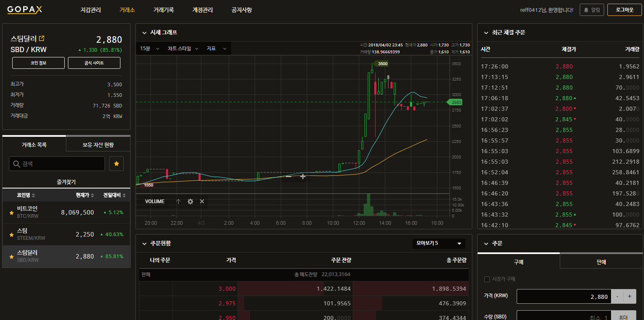Viewport: 644px width, 320px height.
Task: Sort coin list by 전일대비
Action: [114, 195]
